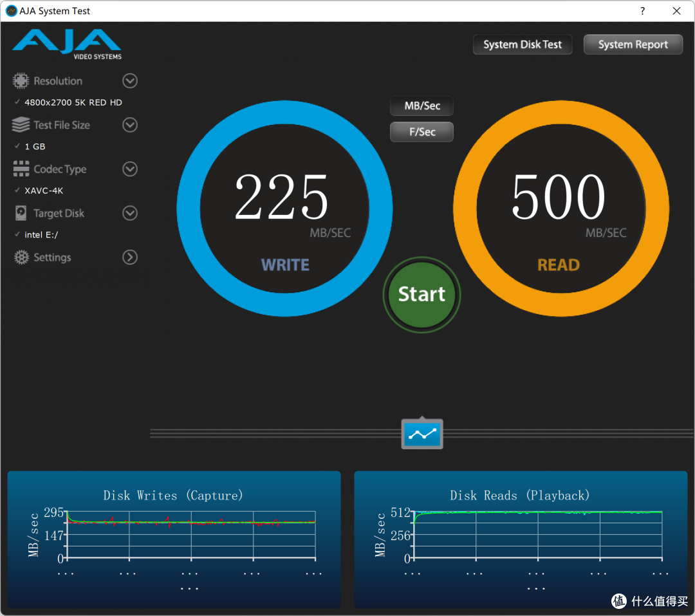Click the Disk Writes (Capture) graph
The height and width of the screenshot is (616, 695).
pyautogui.click(x=174, y=539)
